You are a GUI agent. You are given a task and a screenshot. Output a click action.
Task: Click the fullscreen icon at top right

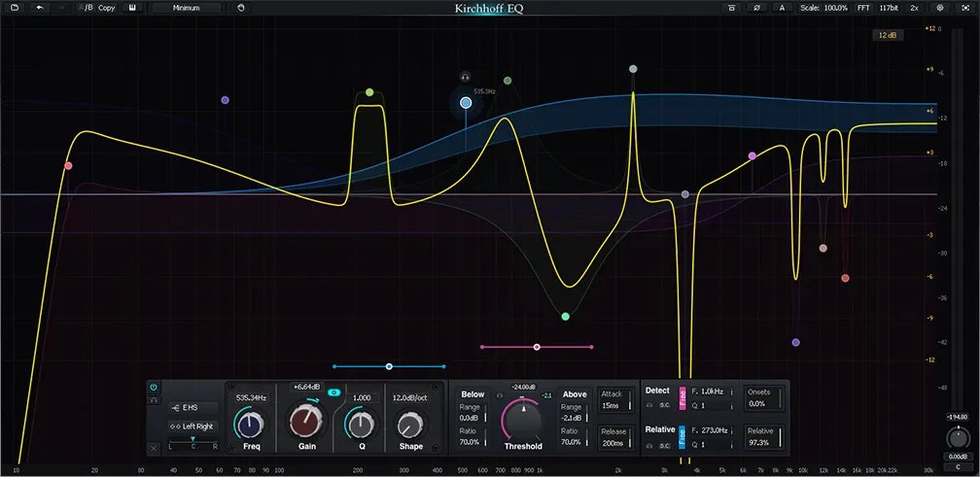964,8
